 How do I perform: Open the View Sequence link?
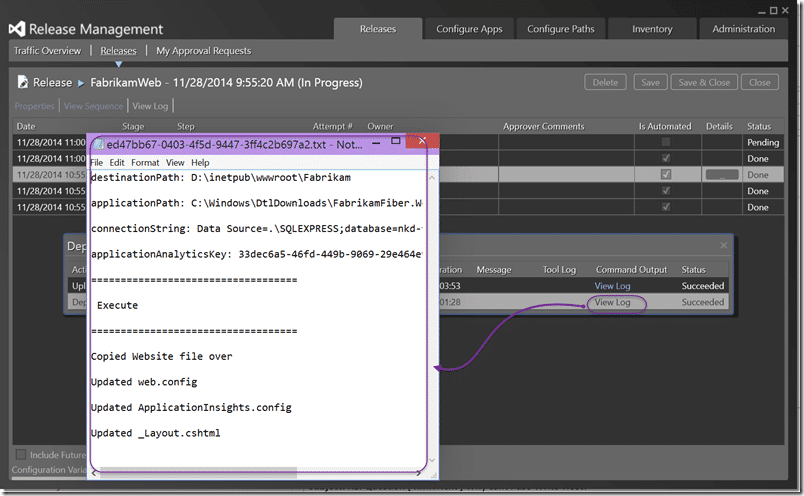pyautogui.click(x=93, y=106)
